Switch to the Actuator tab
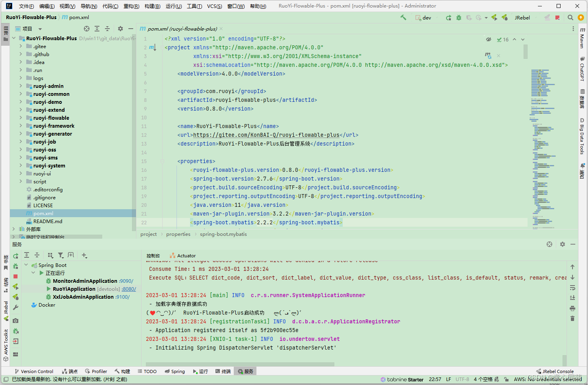Viewport: 588px width, 385px height. pyautogui.click(x=182, y=256)
